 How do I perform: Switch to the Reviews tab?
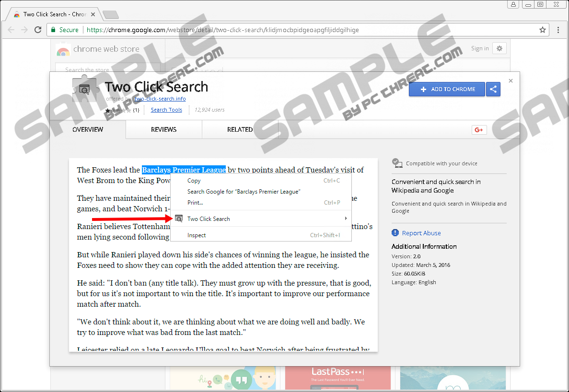tap(163, 129)
